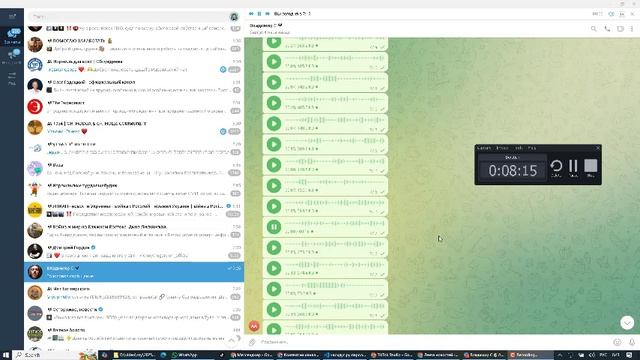Switch to the Recording app taskbar button
The height and width of the screenshot is (360, 640).
click(x=531, y=355)
